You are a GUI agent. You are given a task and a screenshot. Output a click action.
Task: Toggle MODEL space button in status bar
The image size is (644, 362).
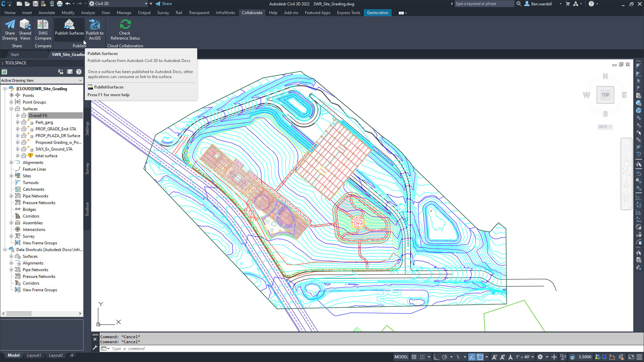(x=401, y=357)
